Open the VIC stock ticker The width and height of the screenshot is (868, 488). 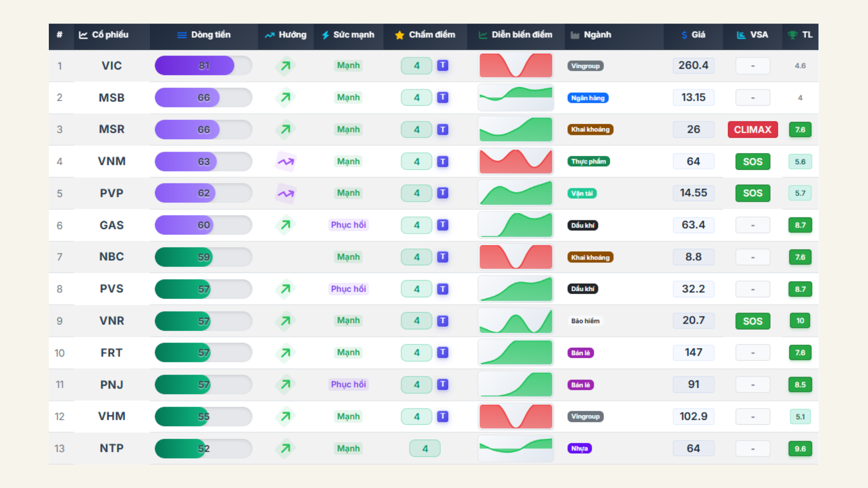click(x=111, y=66)
